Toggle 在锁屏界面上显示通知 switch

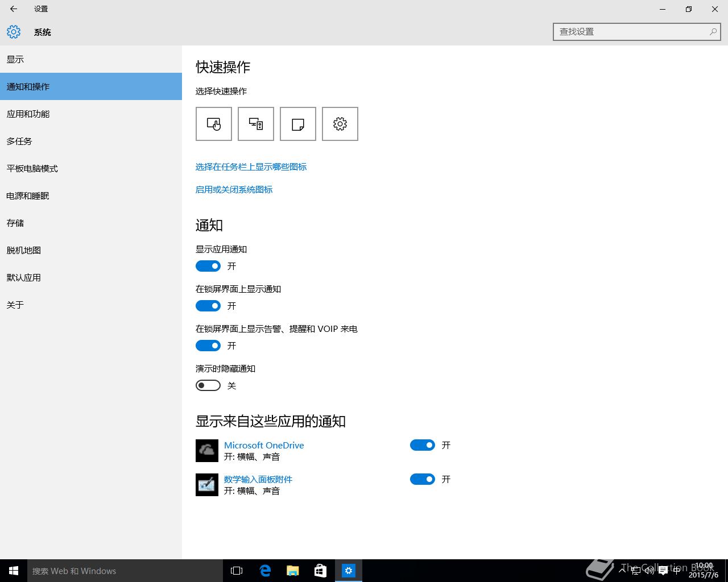(x=208, y=306)
